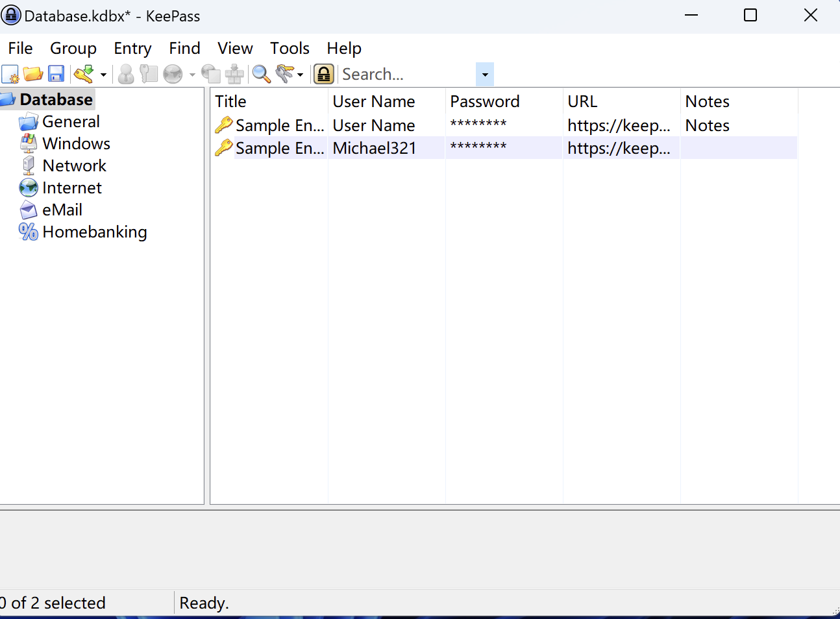Select the Network group

pyautogui.click(x=74, y=165)
